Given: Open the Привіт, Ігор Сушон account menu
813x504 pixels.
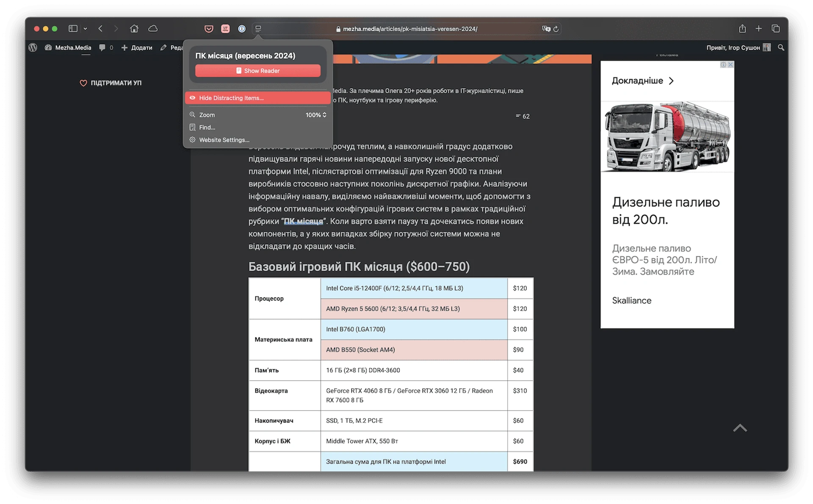Looking at the screenshot, I should coord(738,47).
